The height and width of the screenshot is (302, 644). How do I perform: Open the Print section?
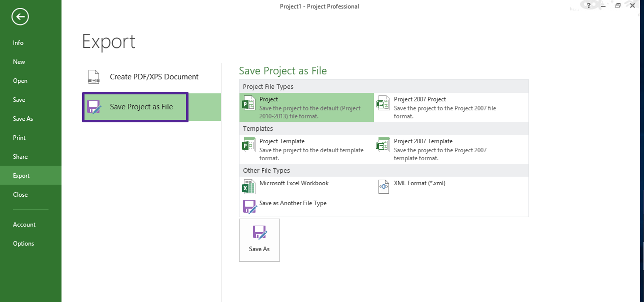tap(19, 138)
